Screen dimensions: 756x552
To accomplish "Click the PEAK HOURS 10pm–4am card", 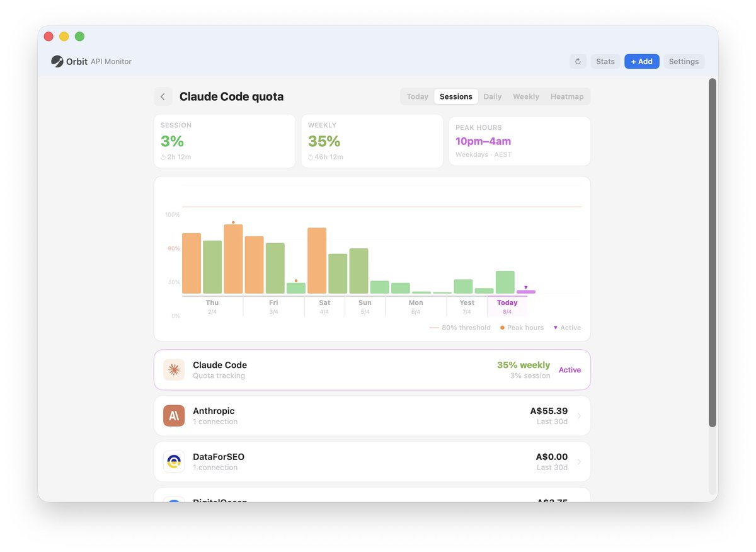I will (x=520, y=141).
